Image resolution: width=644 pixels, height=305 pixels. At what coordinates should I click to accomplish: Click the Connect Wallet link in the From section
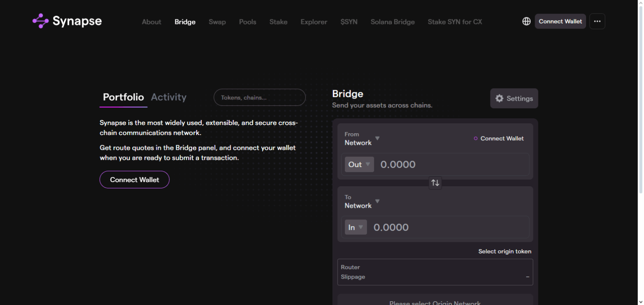click(502, 138)
